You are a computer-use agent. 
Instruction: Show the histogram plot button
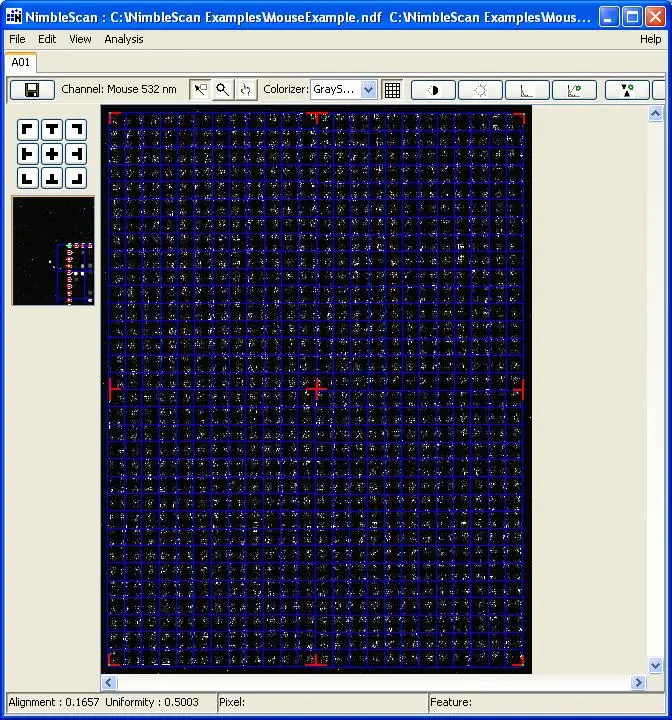[x=527, y=90]
